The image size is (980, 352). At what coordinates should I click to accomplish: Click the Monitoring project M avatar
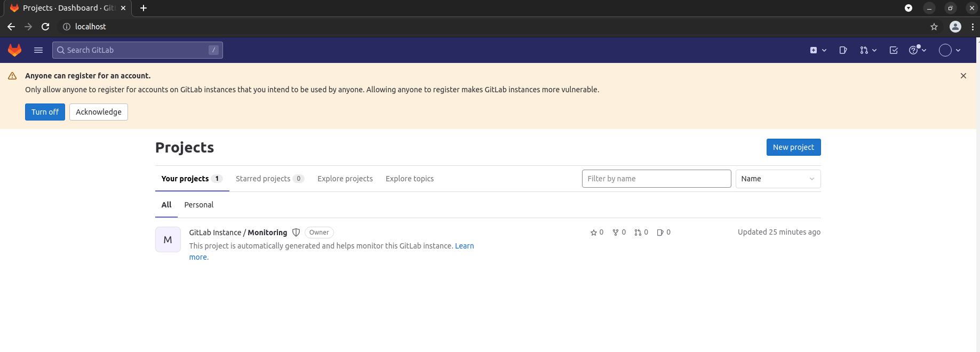click(168, 239)
